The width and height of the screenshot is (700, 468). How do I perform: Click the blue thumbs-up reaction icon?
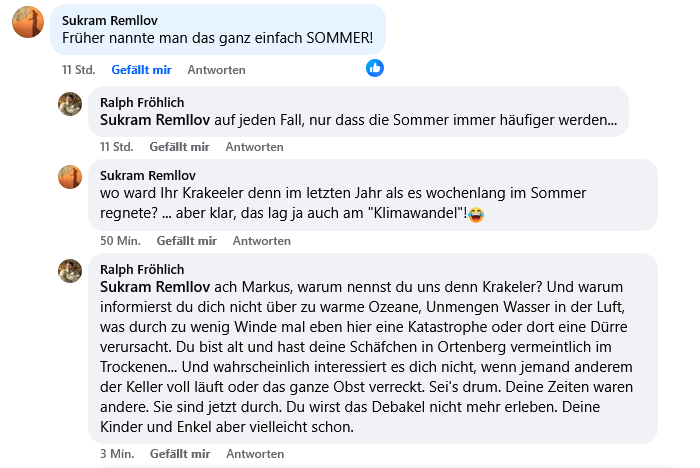(x=375, y=68)
